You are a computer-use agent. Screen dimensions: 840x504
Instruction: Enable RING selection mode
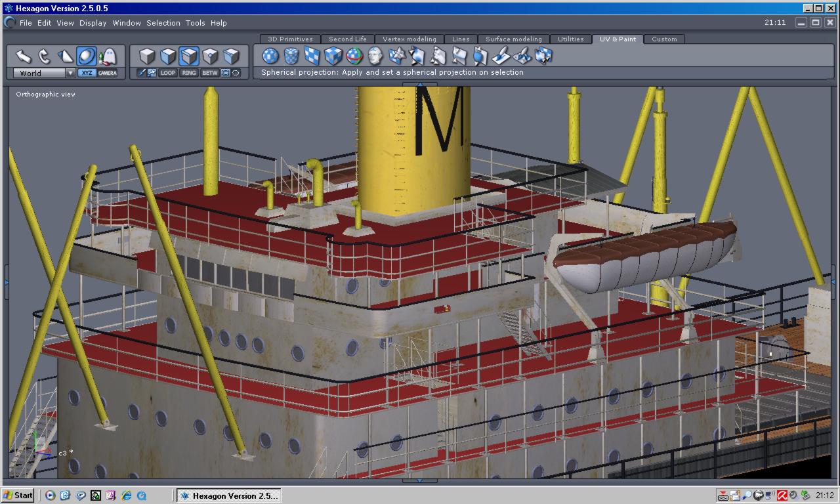click(x=189, y=73)
